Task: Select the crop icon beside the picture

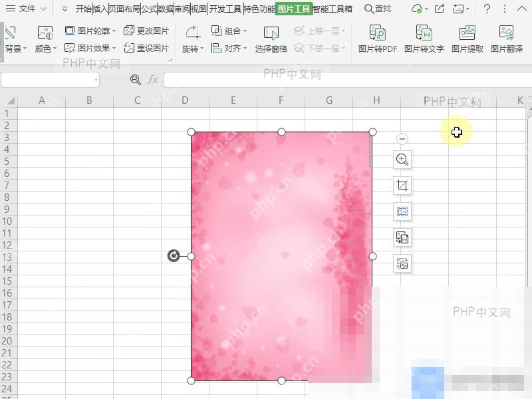Action: (402, 186)
